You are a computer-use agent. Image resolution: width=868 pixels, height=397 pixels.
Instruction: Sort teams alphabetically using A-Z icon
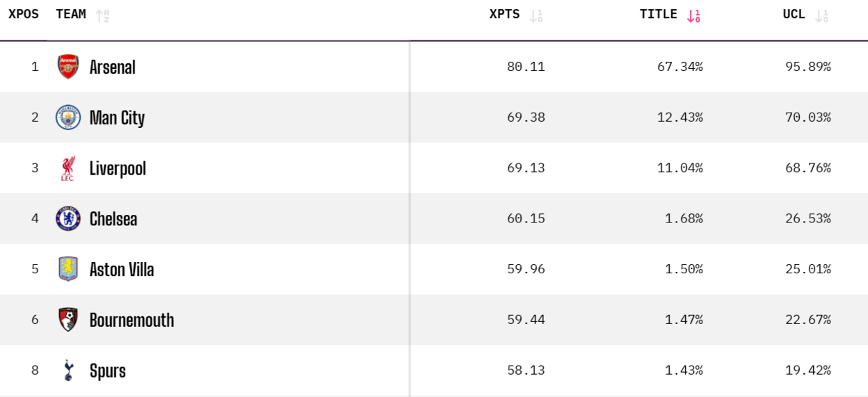tap(102, 15)
